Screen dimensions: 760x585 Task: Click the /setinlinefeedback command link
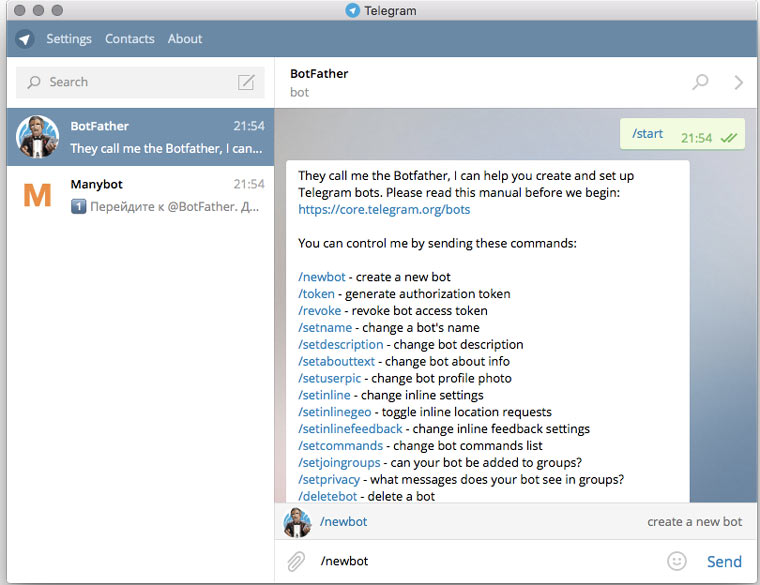click(350, 429)
